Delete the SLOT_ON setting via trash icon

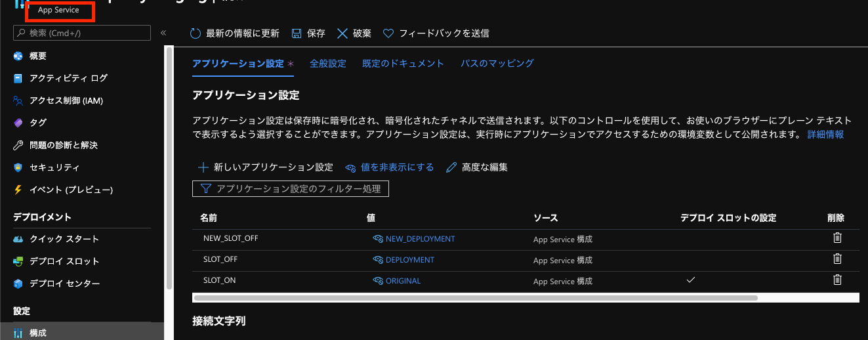coord(837,280)
